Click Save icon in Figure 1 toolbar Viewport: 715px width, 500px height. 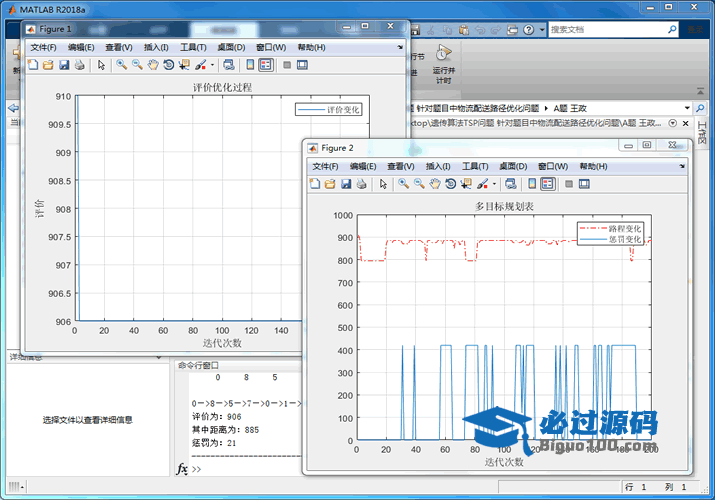point(64,65)
